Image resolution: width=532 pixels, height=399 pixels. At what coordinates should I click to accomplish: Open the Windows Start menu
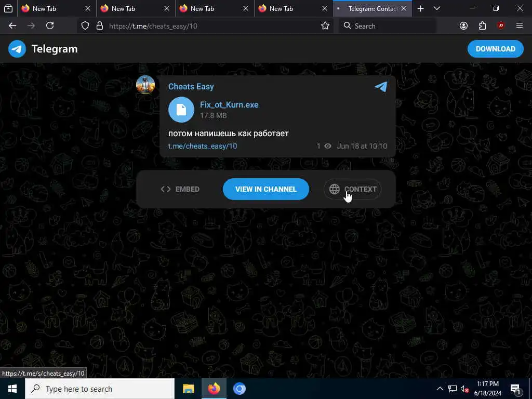pos(12,389)
